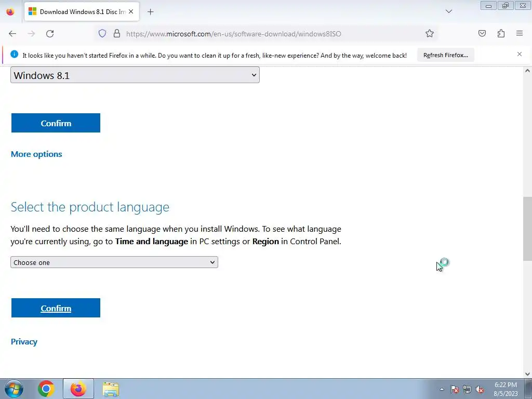
Task: Open a new tab
Action: coord(150,12)
